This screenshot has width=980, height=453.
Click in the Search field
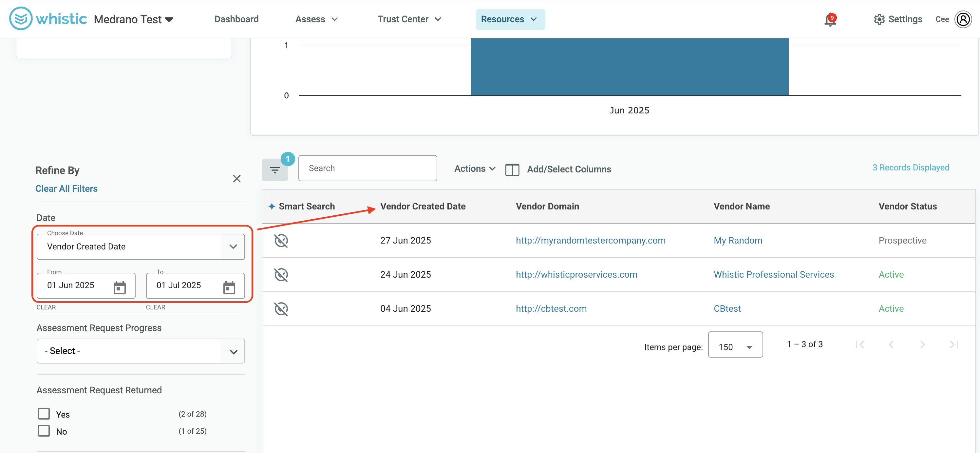[x=367, y=168]
